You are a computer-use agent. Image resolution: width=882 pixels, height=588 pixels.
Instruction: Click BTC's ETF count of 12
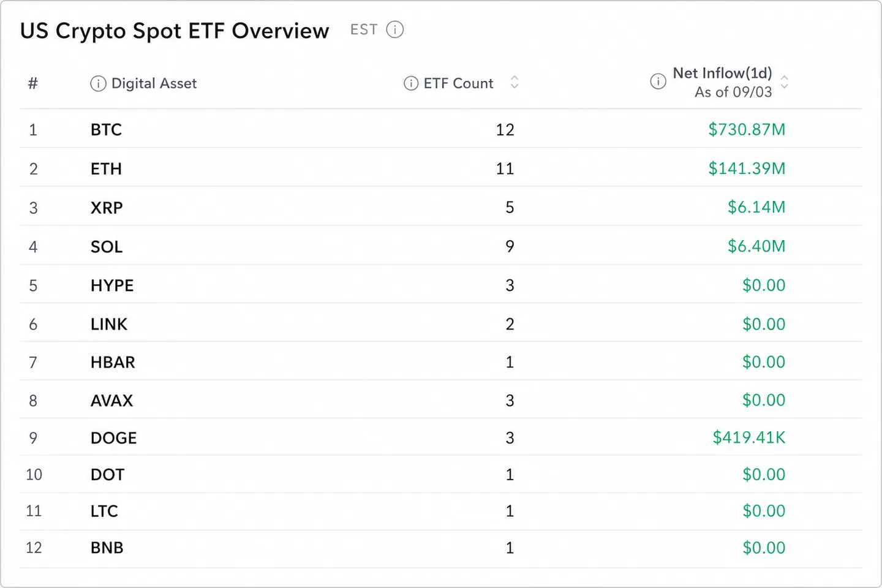click(505, 130)
